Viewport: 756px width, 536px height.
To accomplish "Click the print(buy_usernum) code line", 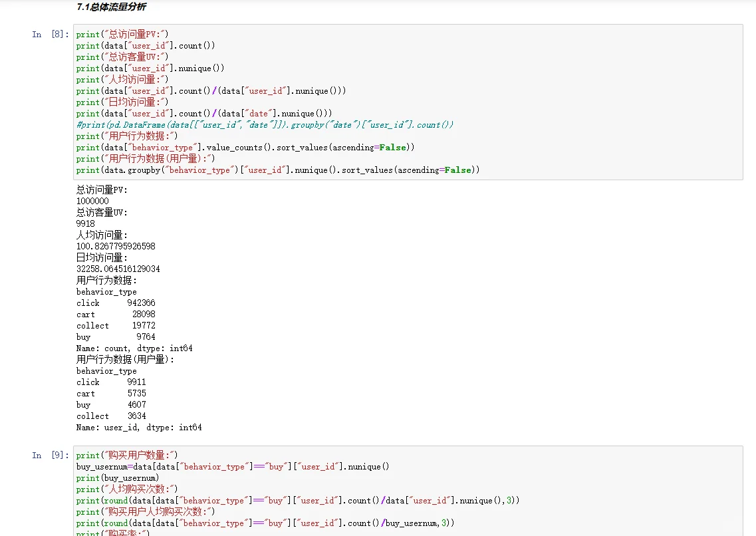I will coord(118,477).
